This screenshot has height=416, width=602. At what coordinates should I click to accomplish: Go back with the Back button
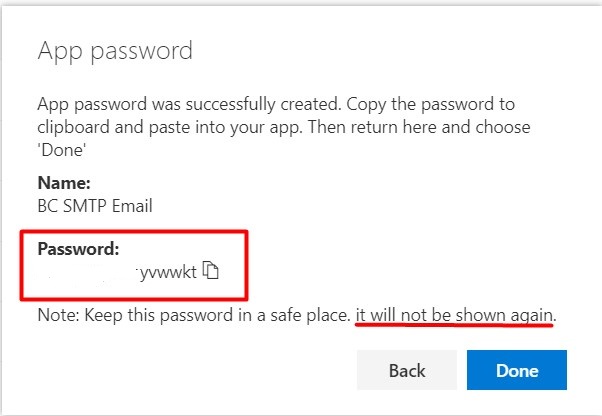click(406, 370)
